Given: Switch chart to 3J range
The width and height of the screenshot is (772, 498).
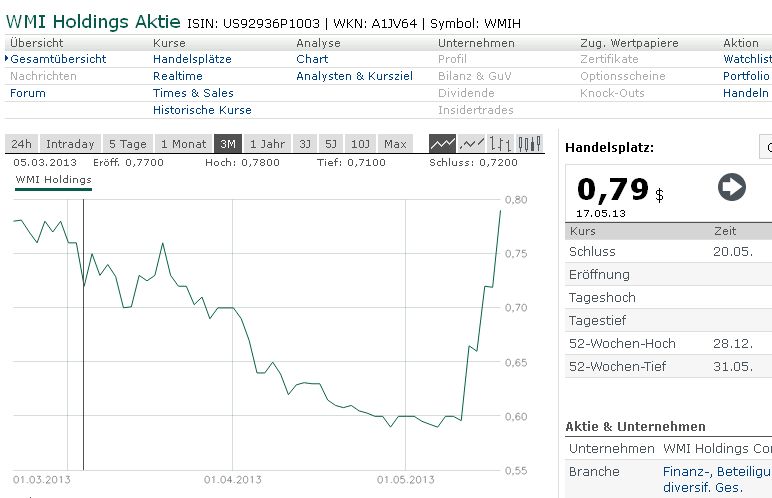Looking at the screenshot, I should [x=305, y=144].
